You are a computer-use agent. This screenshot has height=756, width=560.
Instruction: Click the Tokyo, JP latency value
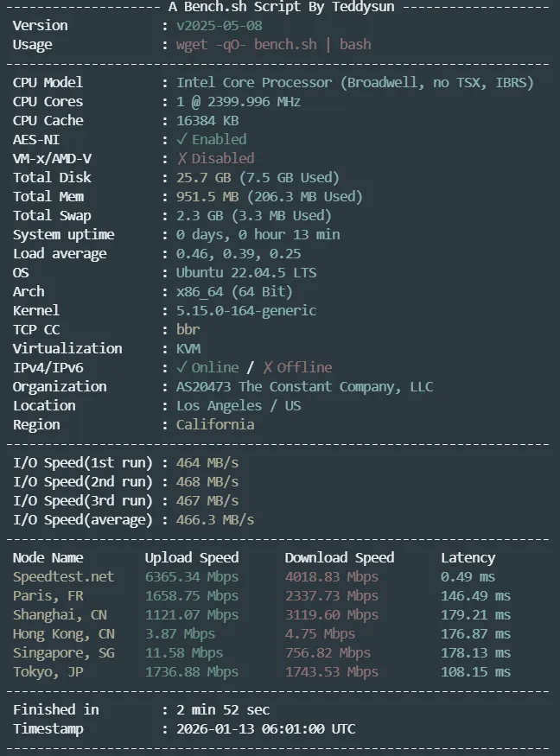475,671
